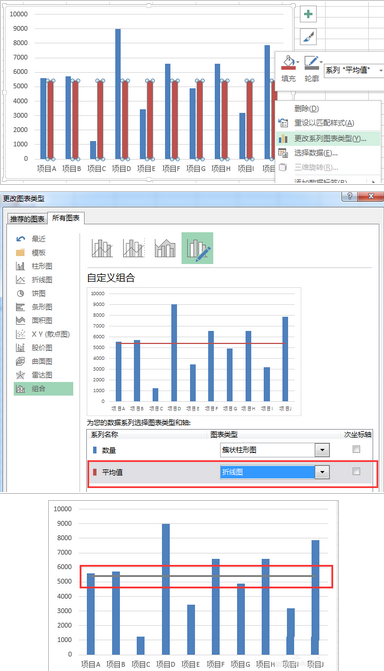The height and width of the screenshot is (671, 384).
Task: Click the Fill paint bucket icon
Action: pos(289,62)
